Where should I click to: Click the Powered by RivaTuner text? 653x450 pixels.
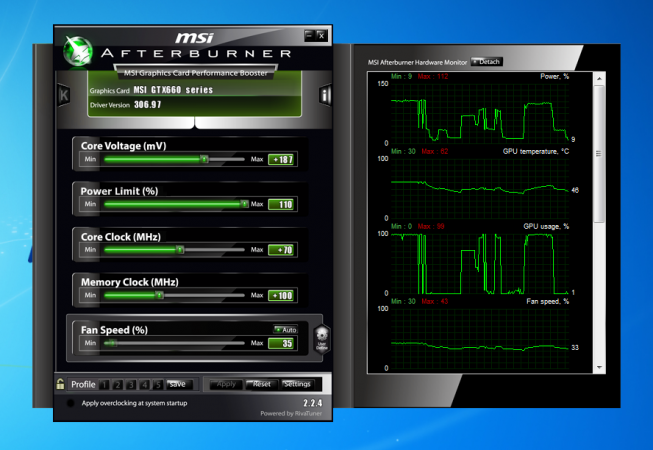click(x=291, y=413)
